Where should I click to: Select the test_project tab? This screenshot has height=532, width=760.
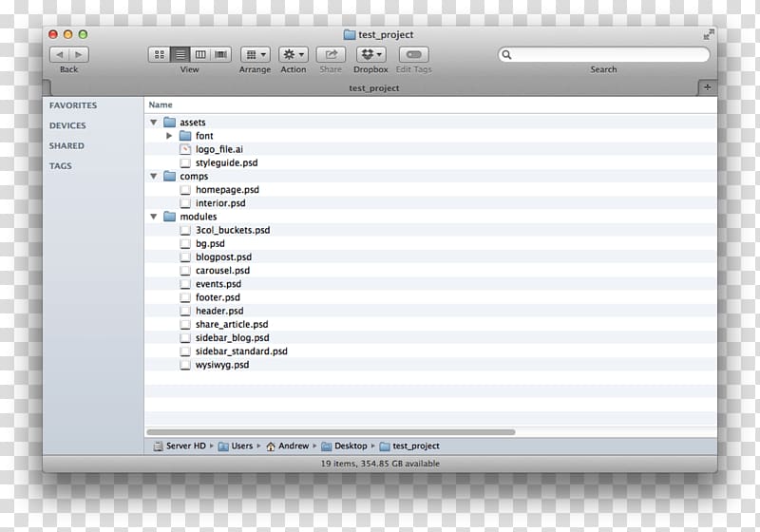click(x=372, y=87)
